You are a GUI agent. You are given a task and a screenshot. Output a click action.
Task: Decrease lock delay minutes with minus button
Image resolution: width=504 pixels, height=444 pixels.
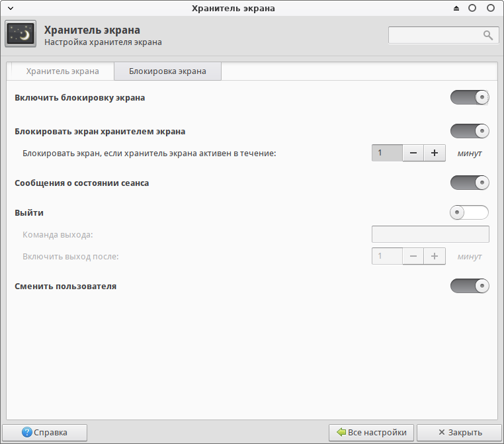pos(413,153)
